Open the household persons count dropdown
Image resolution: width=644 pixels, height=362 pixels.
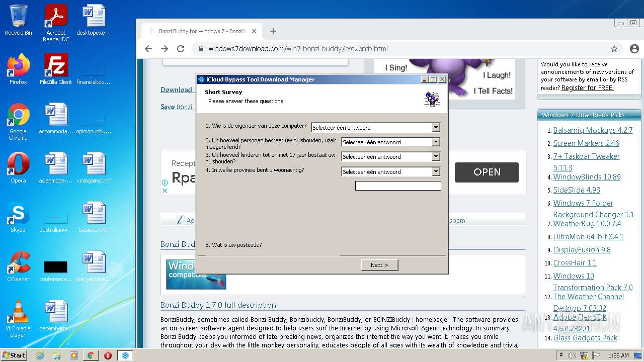(391, 142)
